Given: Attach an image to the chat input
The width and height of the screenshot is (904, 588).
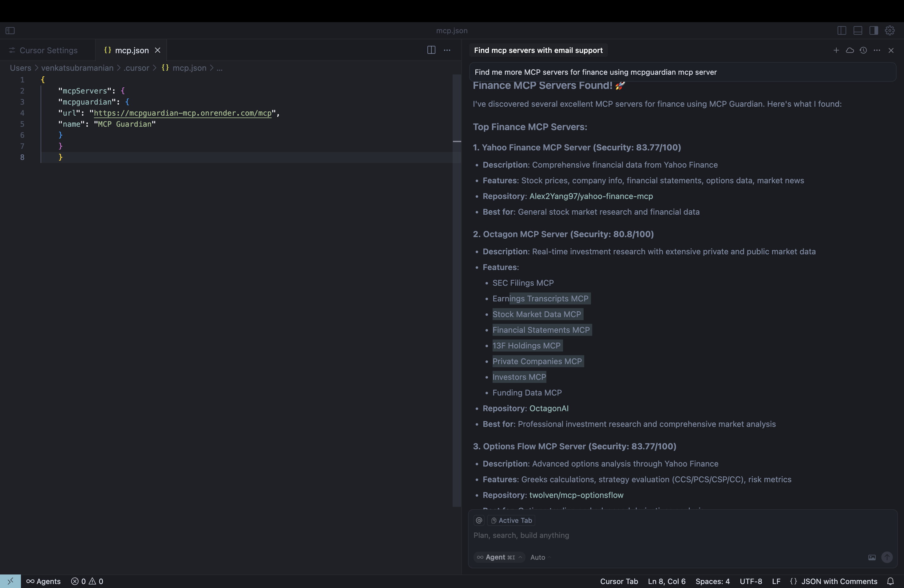Looking at the screenshot, I should (872, 557).
